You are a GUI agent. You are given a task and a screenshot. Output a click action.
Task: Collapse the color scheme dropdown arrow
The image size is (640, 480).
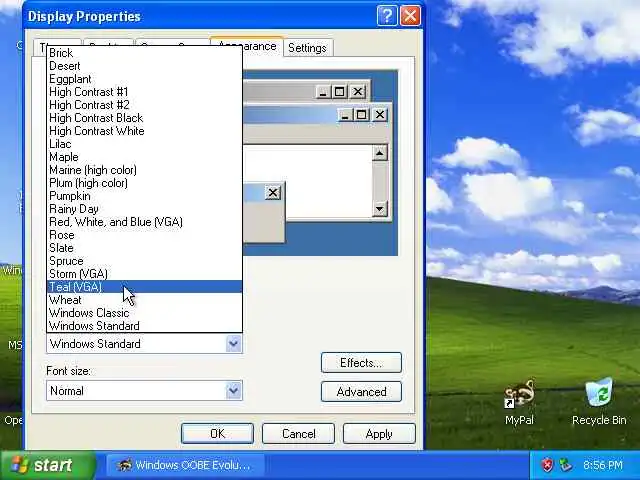click(x=233, y=344)
